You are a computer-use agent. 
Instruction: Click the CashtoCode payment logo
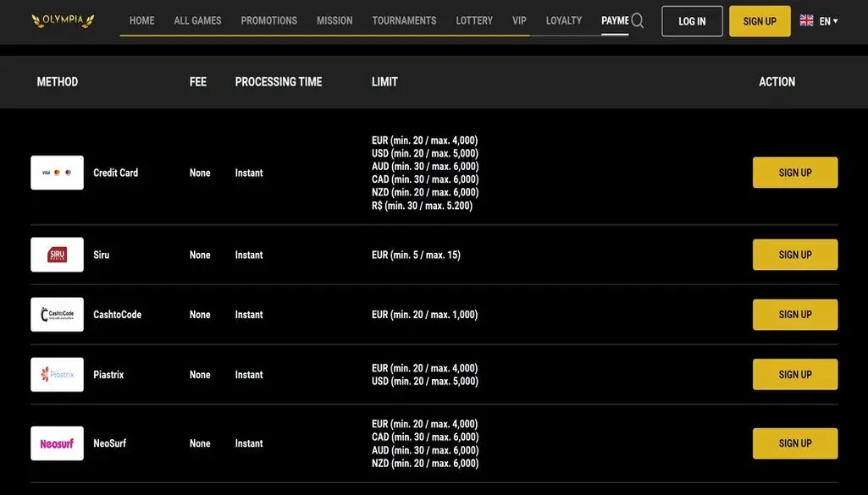pyautogui.click(x=57, y=314)
